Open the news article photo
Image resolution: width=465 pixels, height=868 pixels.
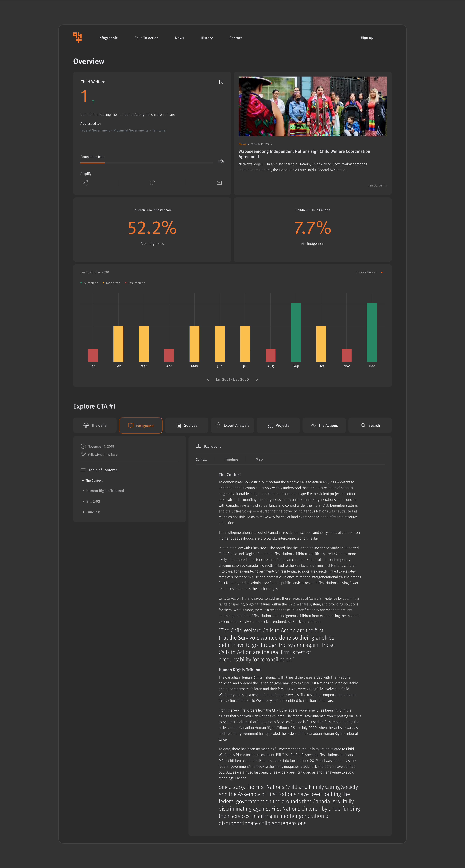point(313,106)
